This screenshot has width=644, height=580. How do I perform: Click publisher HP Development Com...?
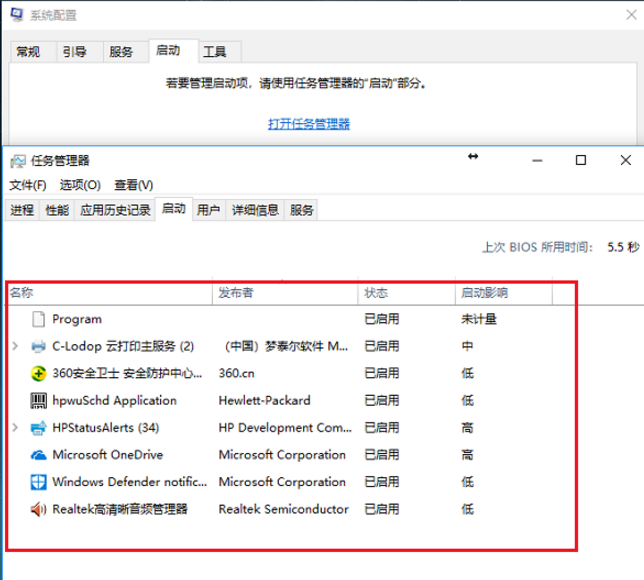pos(285,428)
